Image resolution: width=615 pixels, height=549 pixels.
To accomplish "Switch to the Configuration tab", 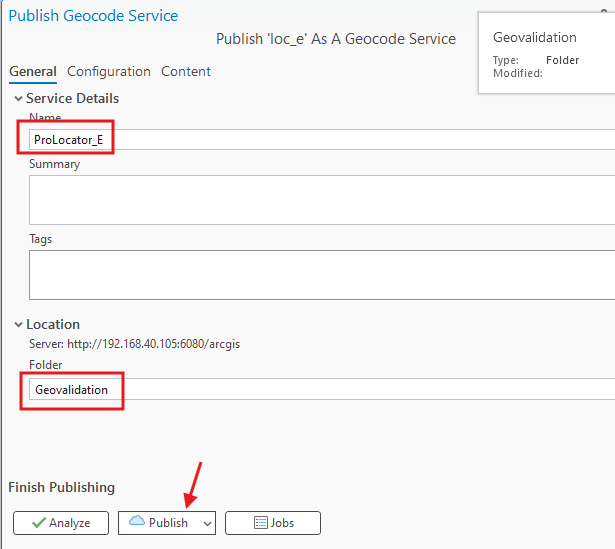I will point(109,71).
